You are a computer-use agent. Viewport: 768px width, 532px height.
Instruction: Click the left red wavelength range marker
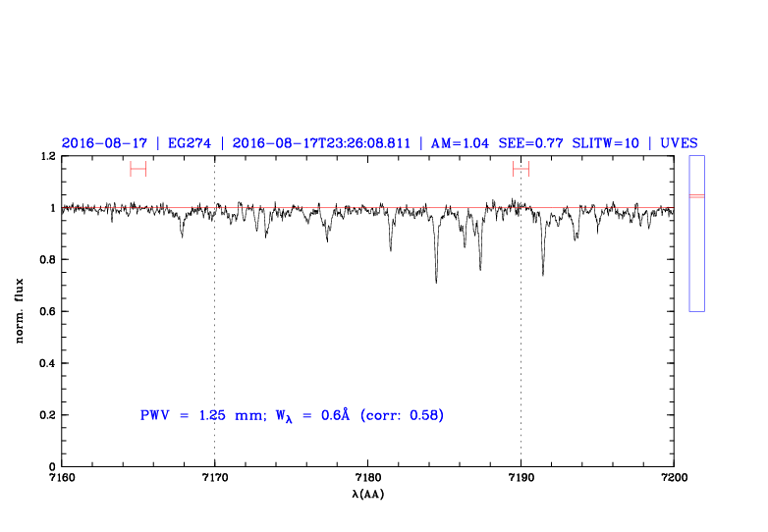pos(137,169)
